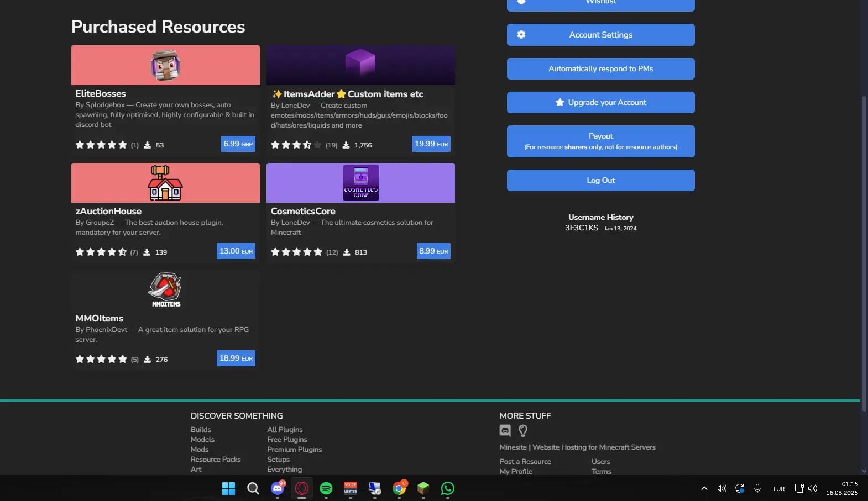
Task: Open the CosmeticsCore title link
Action: point(303,212)
